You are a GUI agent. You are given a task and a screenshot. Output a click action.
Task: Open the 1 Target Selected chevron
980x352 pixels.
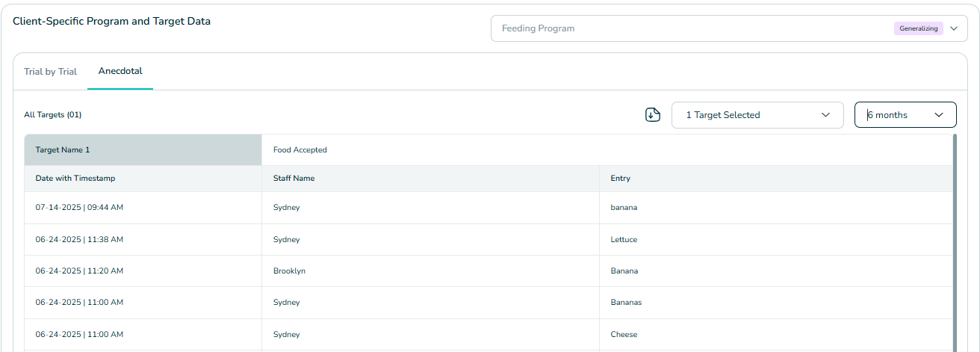point(825,115)
